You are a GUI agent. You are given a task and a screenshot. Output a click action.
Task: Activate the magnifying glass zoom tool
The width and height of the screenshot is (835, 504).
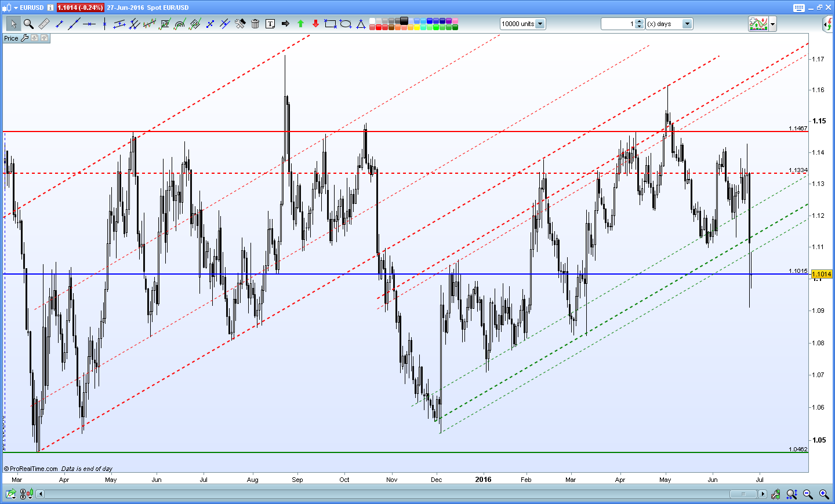point(28,24)
